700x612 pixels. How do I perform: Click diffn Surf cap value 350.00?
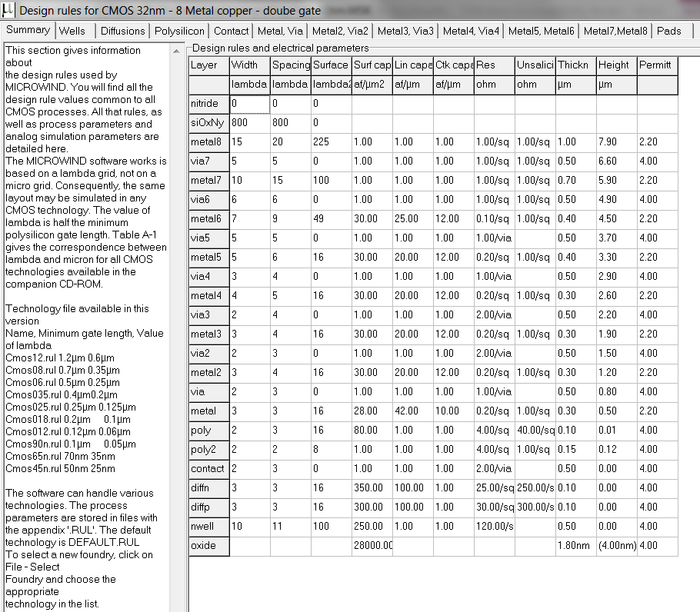[372, 487]
